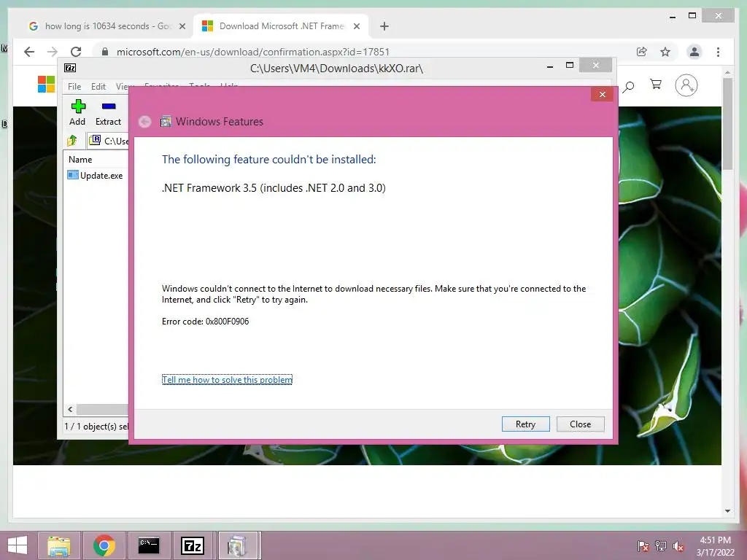Open Command Prompt from the taskbar
Viewport: 747px width, 560px height.
pyautogui.click(x=149, y=545)
